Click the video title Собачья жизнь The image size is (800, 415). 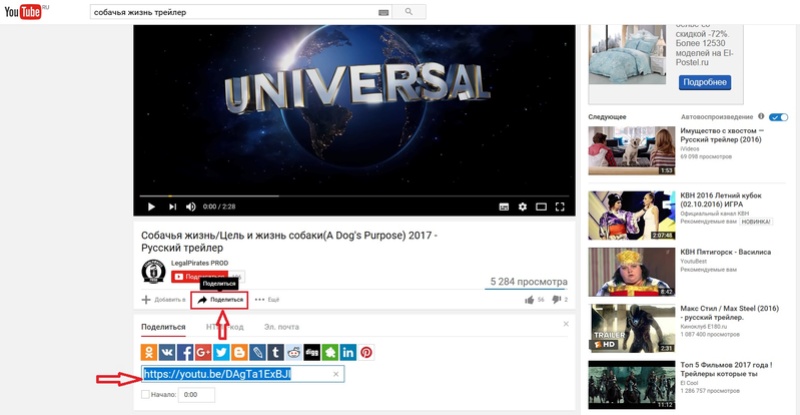tap(289, 241)
